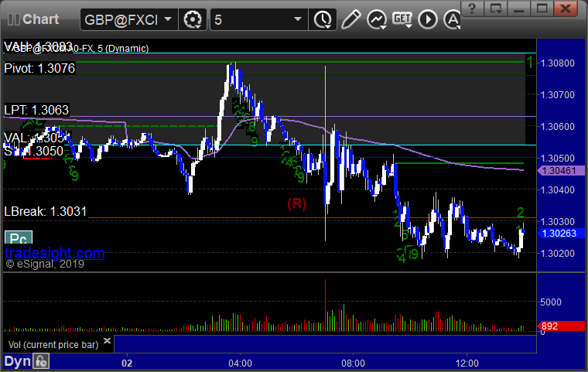The height and width of the screenshot is (372, 588).
Task: Click the 1.30500 price axis label
Action: [558, 158]
